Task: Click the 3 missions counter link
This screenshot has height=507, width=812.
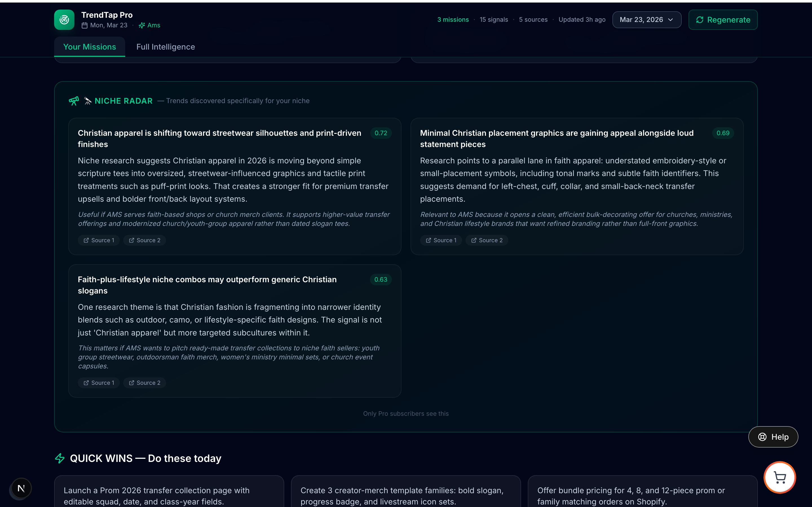Action: (x=453, y=20)
